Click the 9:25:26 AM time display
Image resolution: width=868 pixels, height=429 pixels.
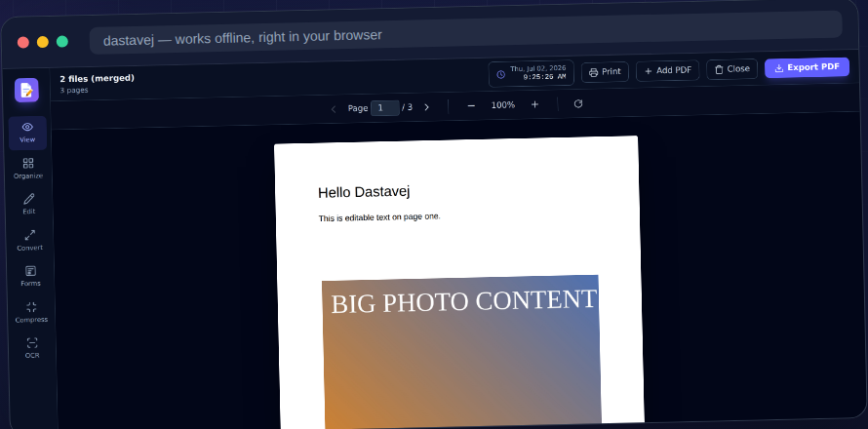[x=545, y=77]
